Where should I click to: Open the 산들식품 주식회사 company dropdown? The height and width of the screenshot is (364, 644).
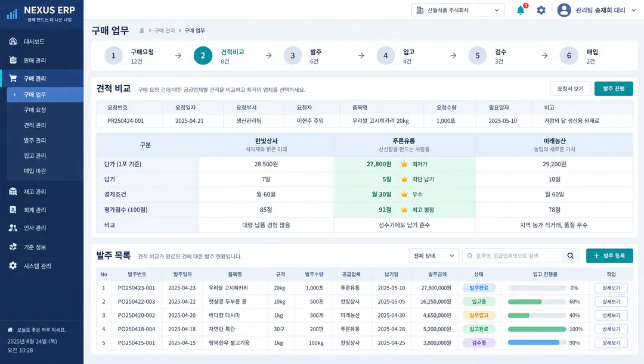(457, 10)
